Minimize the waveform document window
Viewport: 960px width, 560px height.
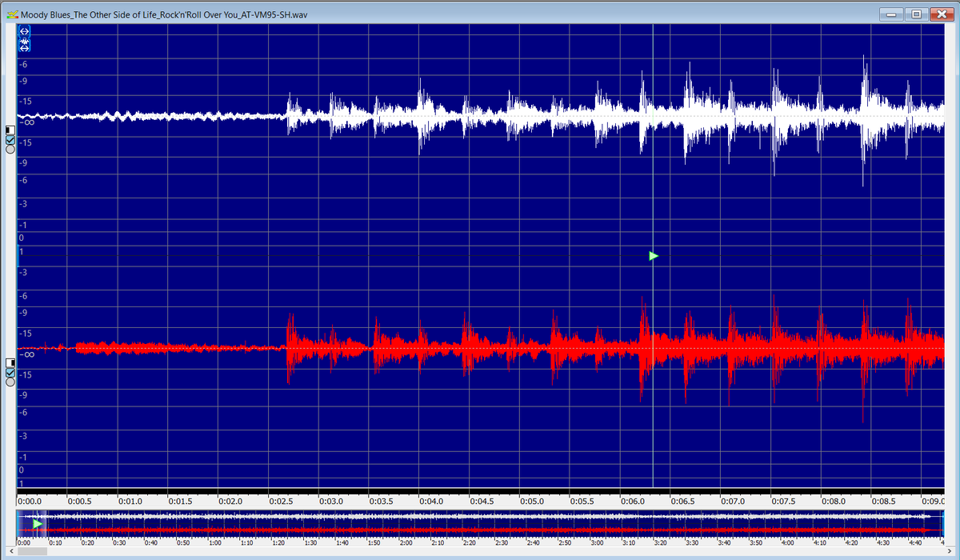point(891,14)
